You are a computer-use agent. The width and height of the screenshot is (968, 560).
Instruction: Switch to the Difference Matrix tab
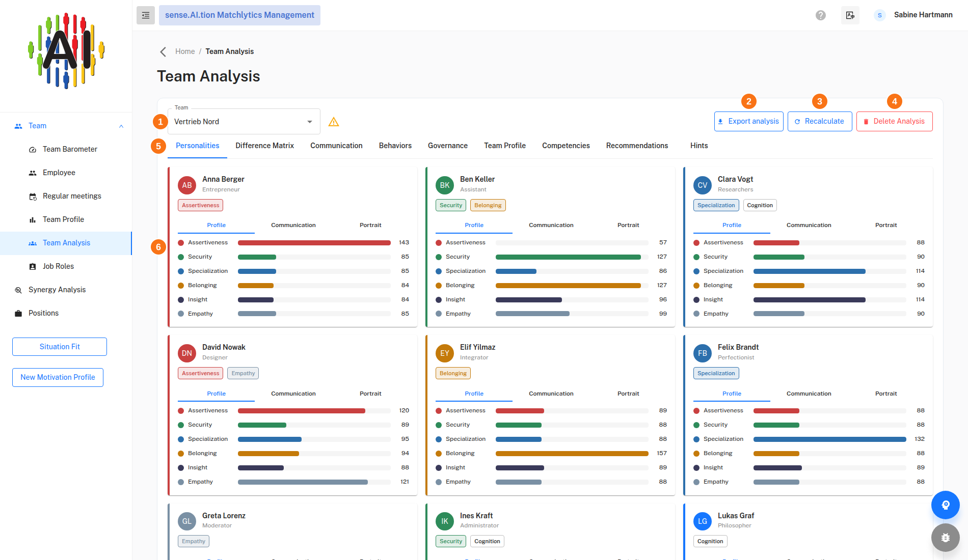pyautogui.click(x=264, y=146)
